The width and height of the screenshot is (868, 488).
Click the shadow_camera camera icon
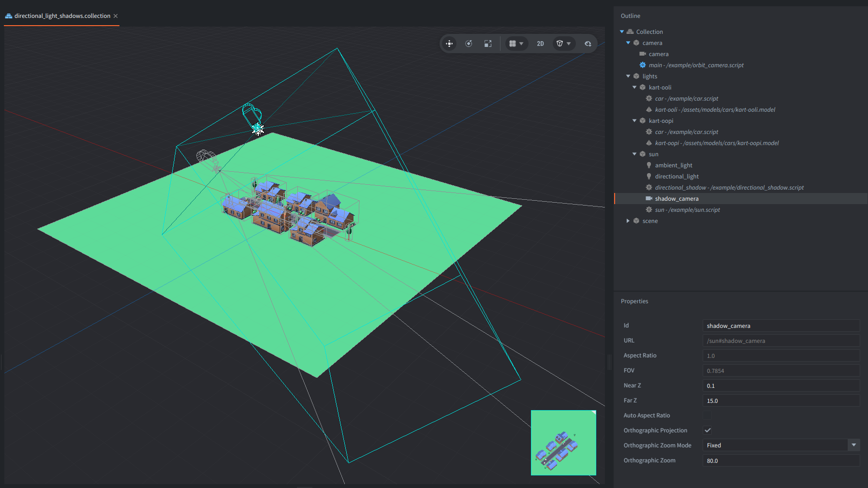click(649, 199)
